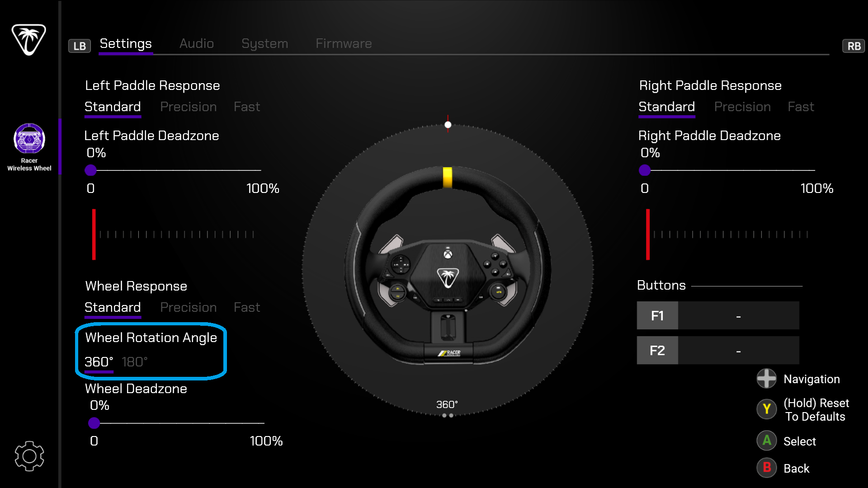The image size is (868, 488).
Task: Select the F2 button mapping row
Action: [718, 350]
